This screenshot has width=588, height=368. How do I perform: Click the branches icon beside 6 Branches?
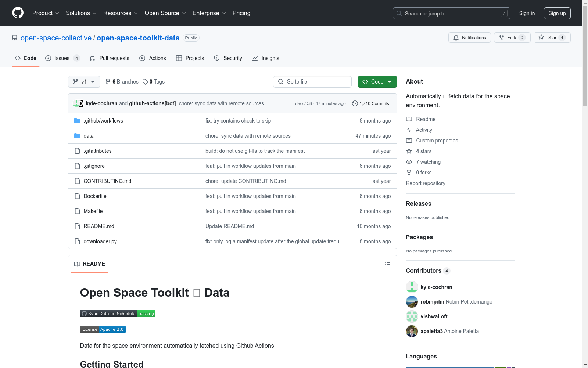(x=108, y=82)
